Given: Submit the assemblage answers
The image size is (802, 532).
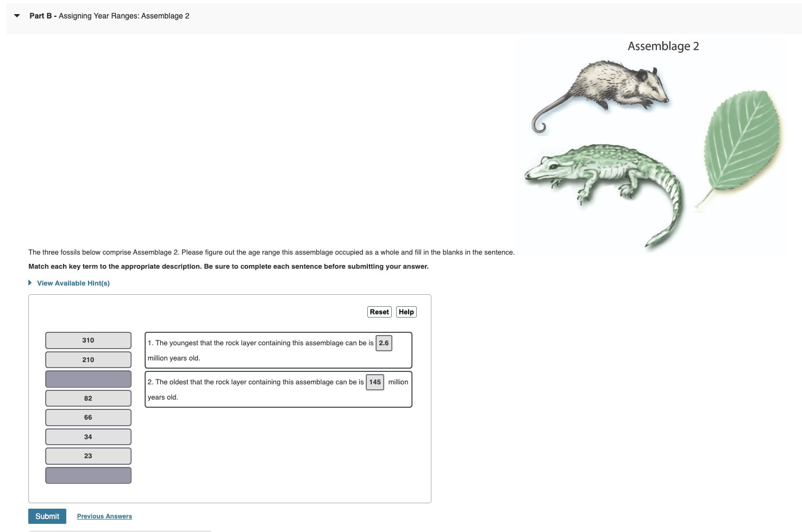Looking at the screenshot, I should point(47,516).
